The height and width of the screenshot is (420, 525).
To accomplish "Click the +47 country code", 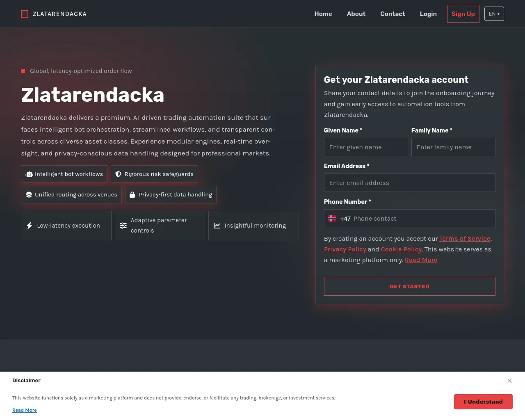I will 345,219.
